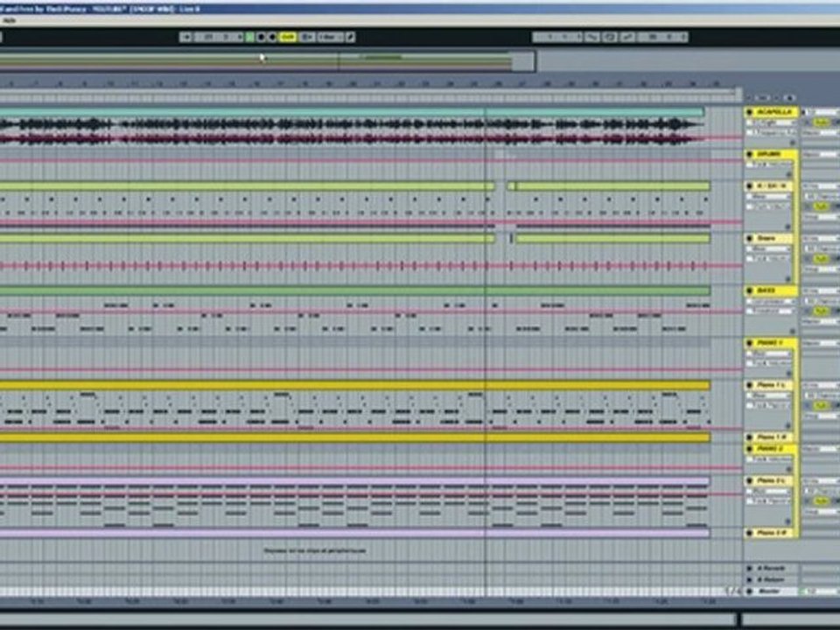Stop playback with the Stop button

pyautogui.click(x=261, y=37)
